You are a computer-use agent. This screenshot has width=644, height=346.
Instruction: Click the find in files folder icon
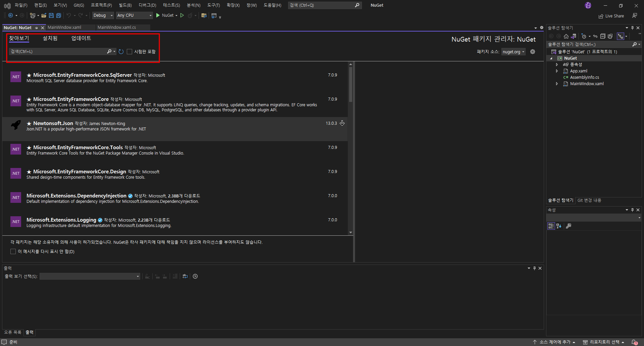[x=204, y=15]
